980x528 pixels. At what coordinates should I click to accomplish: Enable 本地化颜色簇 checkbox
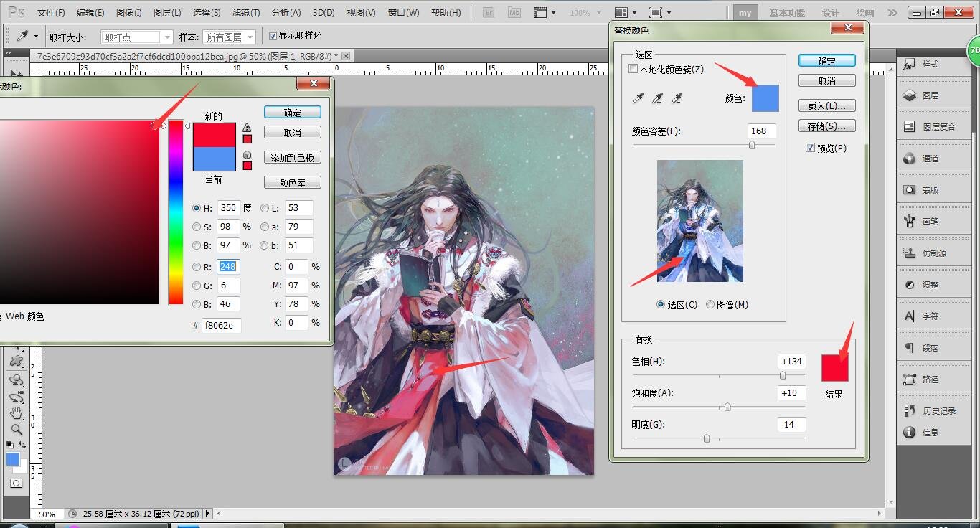click(x=633, y=69)
